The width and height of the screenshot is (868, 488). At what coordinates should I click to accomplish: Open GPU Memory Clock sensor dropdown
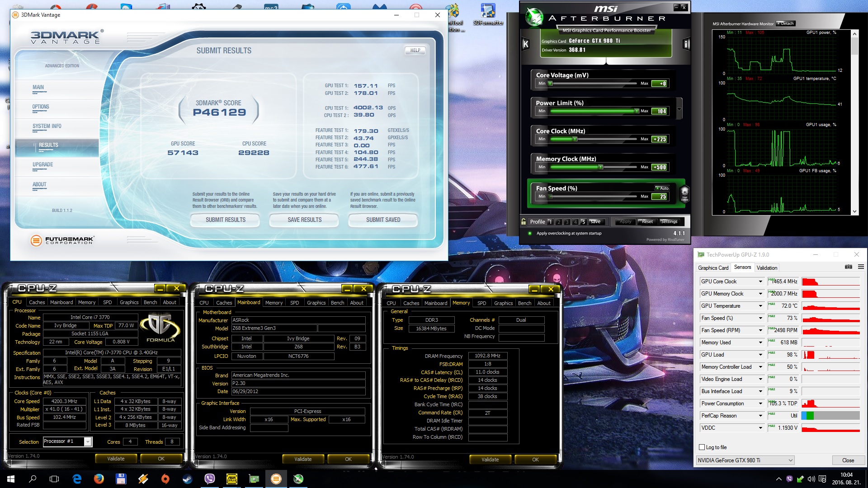coord(760,294)
